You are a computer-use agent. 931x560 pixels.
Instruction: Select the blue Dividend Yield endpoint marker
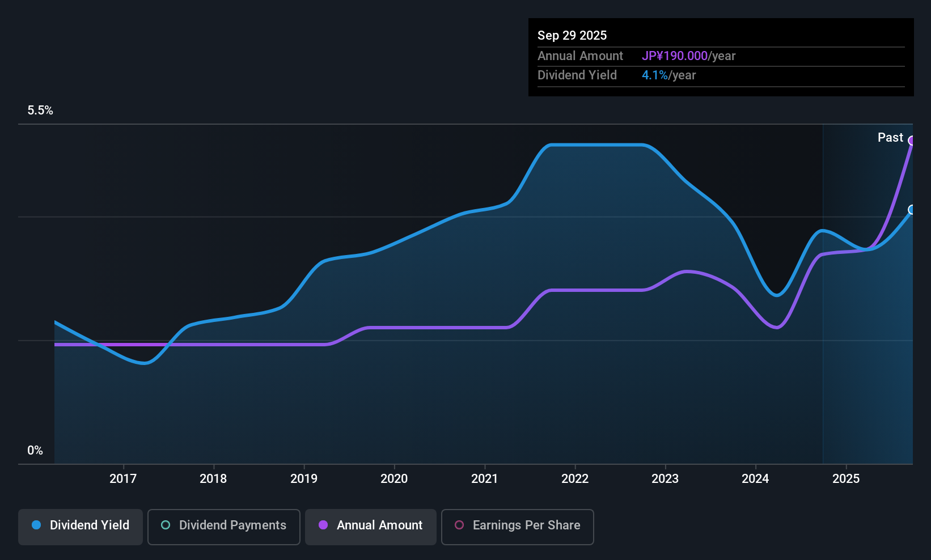[912, 210]
